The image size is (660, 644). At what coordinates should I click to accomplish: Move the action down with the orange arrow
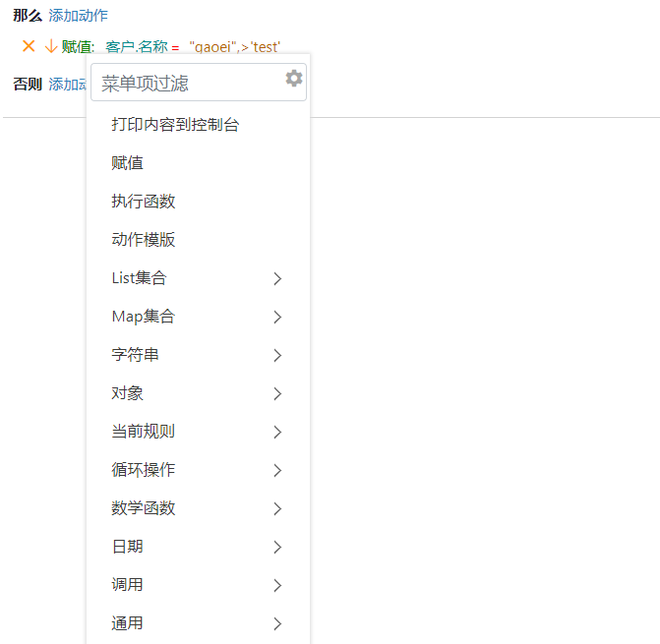click(50, 46)
